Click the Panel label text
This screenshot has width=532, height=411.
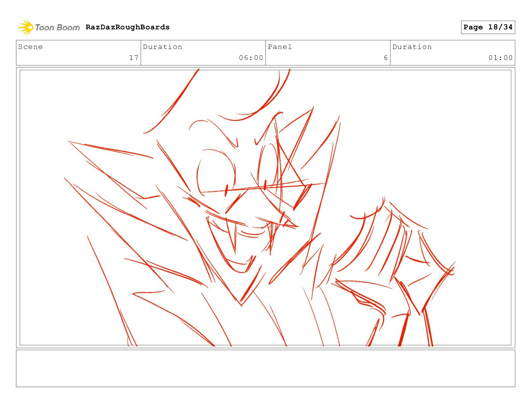[x=280, y=47]
